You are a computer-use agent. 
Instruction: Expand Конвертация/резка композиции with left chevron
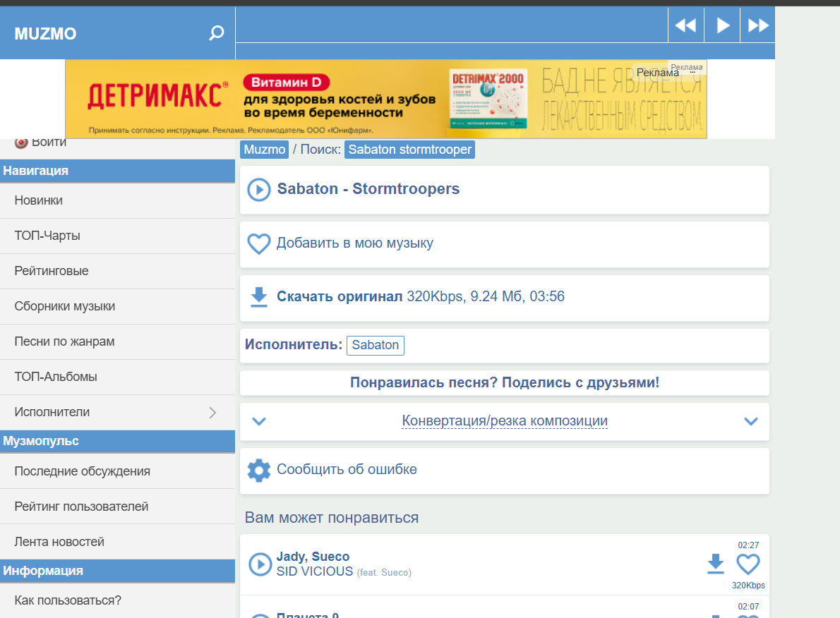[259, 421]
